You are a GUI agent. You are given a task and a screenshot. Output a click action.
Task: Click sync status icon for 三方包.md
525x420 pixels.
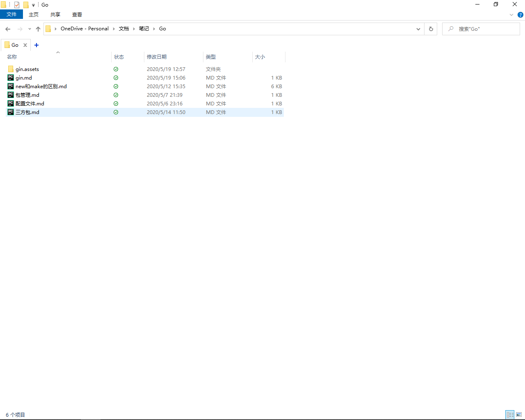tap(116, 112)
